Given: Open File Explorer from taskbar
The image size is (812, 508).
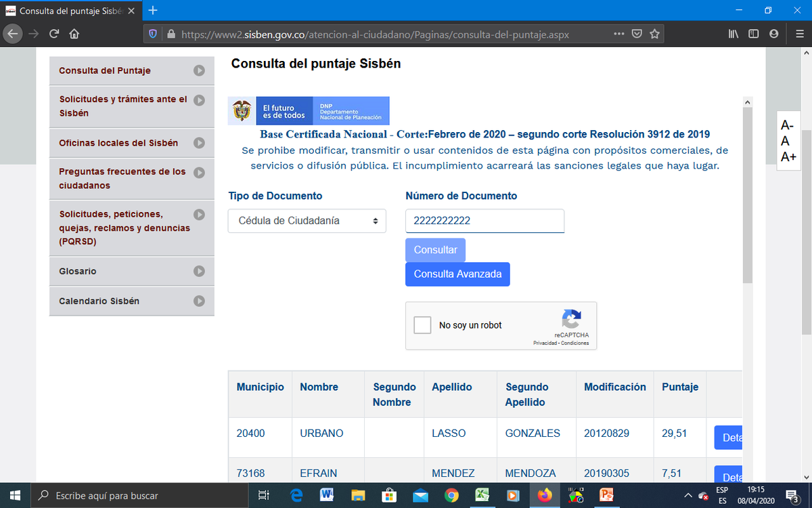Looking at the screenshot, I should tap(358, 496).
